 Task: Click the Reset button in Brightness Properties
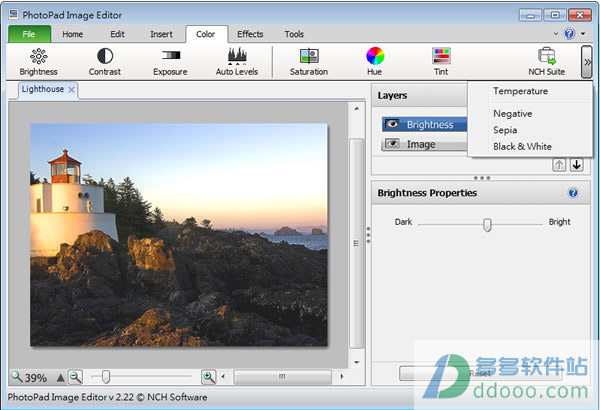coord(480,373)
